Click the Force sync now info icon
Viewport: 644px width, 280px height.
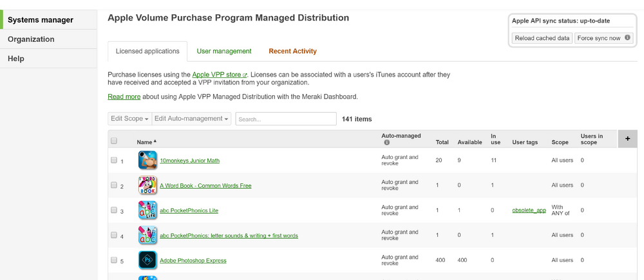(x=627, y=38)
